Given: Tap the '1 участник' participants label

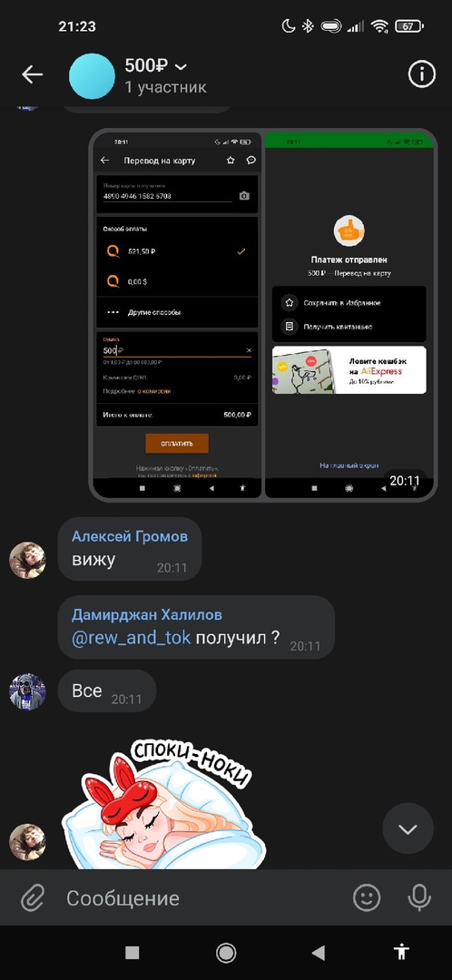Looking at the screenshot, I should point(165,87).
